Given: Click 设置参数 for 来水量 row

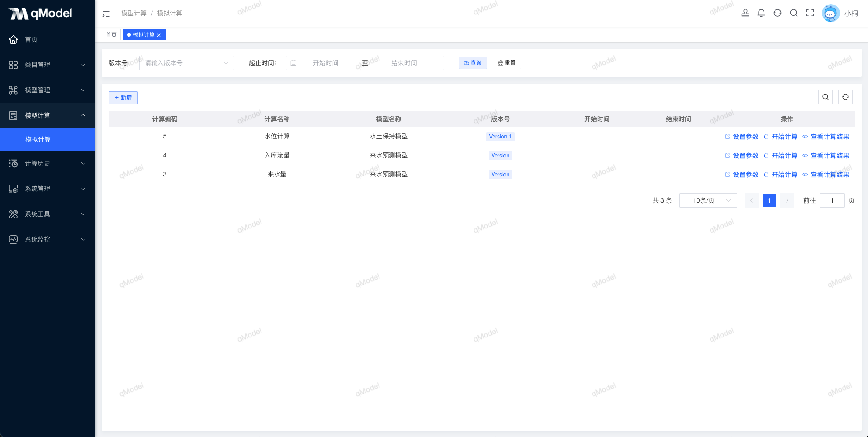Looking at the screenshot, I should (x=741, y=175).
